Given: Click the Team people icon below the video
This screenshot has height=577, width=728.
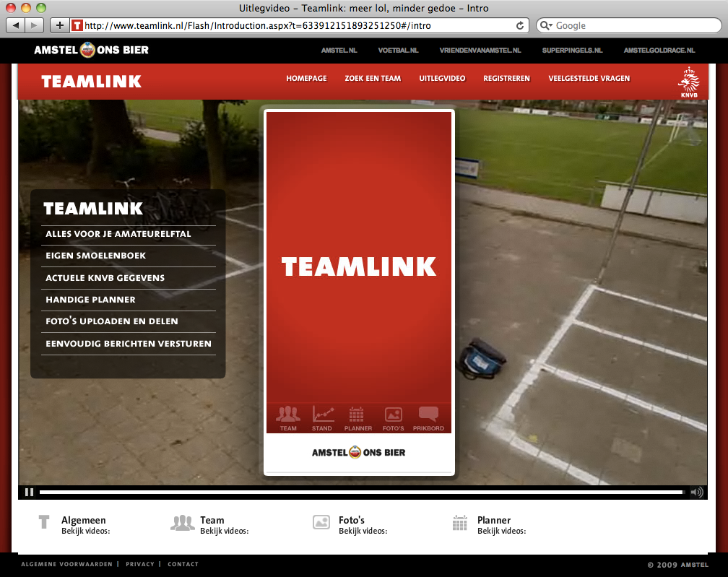Looking at the screenshot, I should tap(183, 523).
